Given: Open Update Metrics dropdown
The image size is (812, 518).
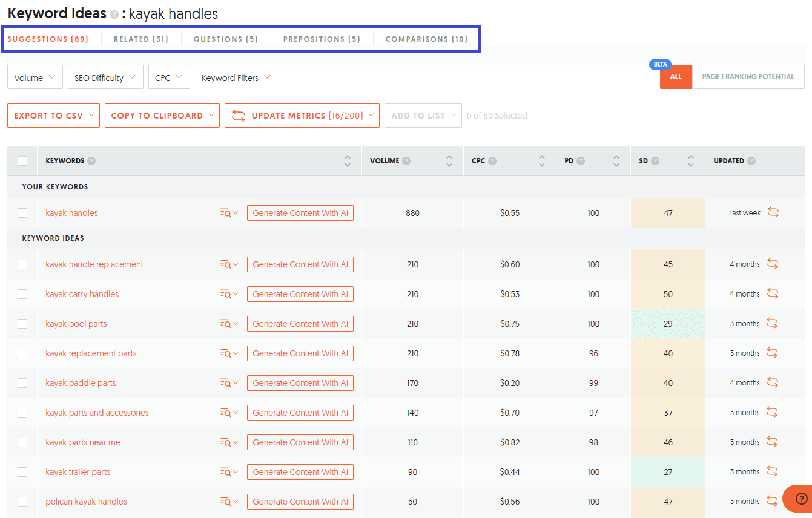Looking at the screenshot, I should [x=302, y=116].
